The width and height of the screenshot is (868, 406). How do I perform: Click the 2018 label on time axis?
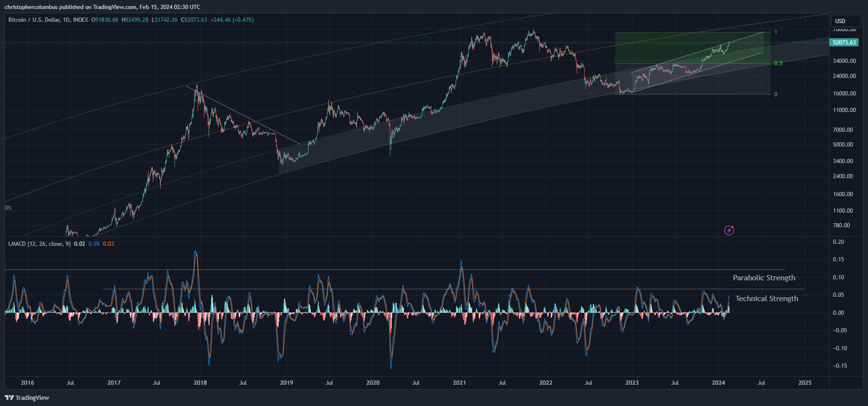(200, 383)
